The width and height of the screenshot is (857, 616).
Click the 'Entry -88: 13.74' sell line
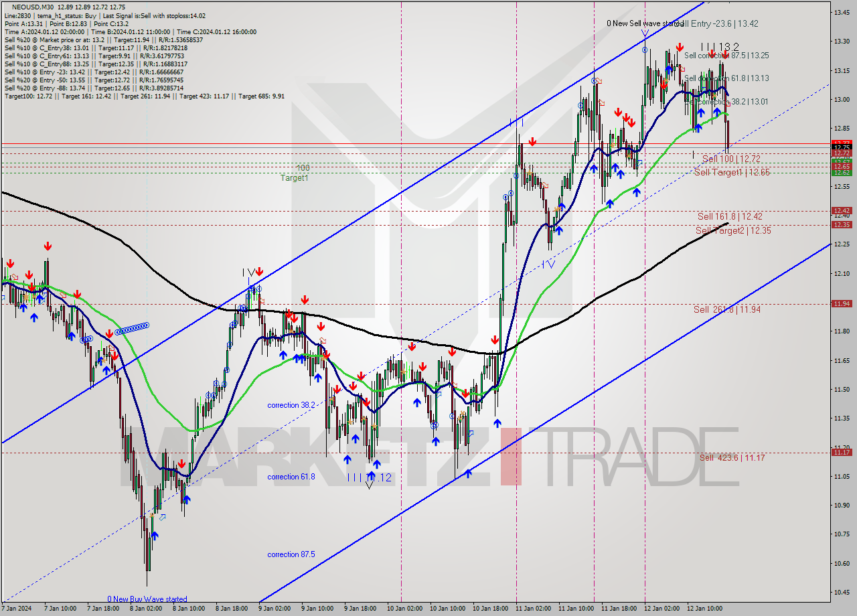point(94,88)
